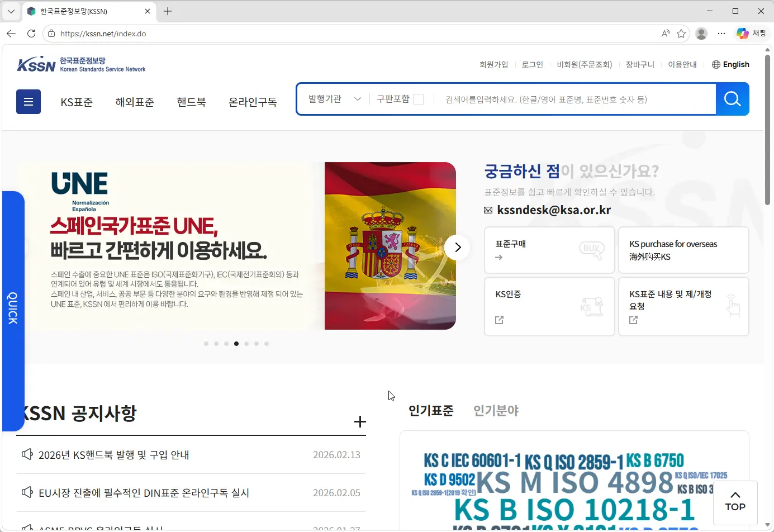Open the Copilot chat button
Screen dimensions: 774x532
coord(751,34)
